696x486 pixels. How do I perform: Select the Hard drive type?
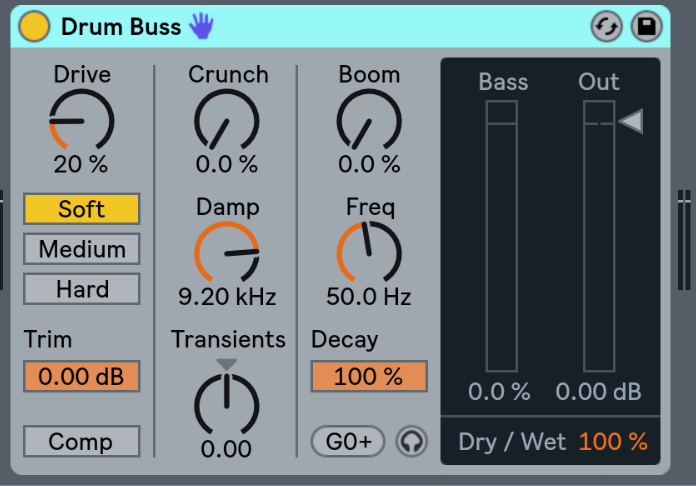(x=82, y=289)
